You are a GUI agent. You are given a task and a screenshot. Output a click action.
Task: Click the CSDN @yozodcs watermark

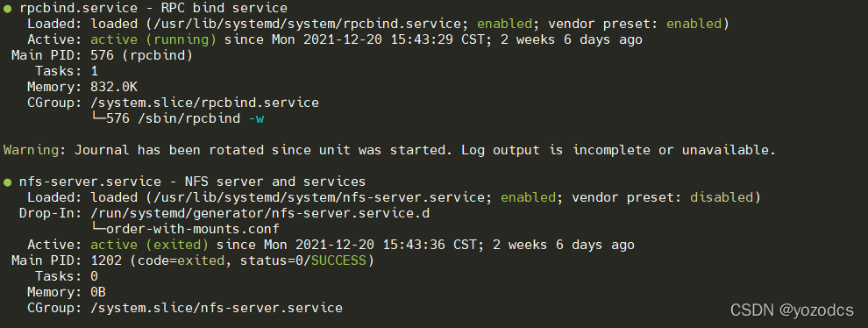coord(792,310)
